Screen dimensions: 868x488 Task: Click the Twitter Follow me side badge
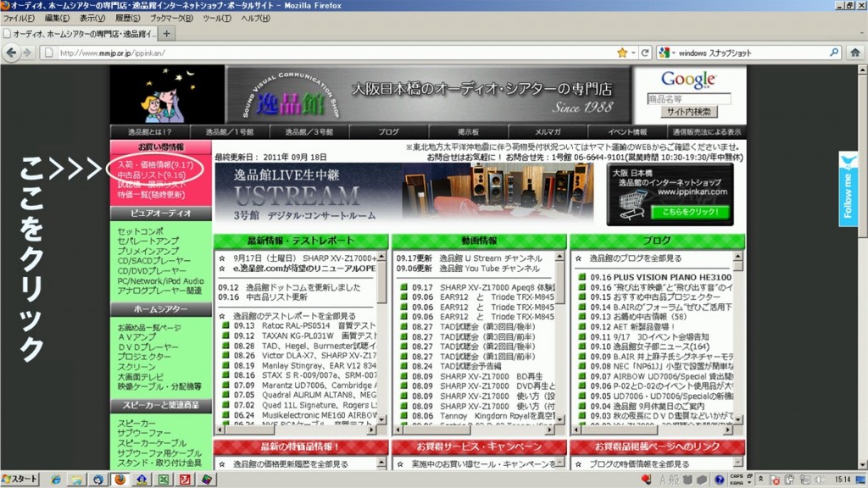849,189
